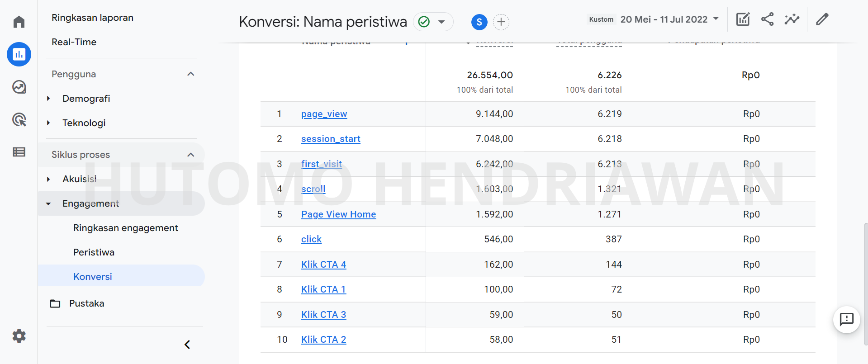Open Ringkasan laporan in sidebar

[92, 18]
